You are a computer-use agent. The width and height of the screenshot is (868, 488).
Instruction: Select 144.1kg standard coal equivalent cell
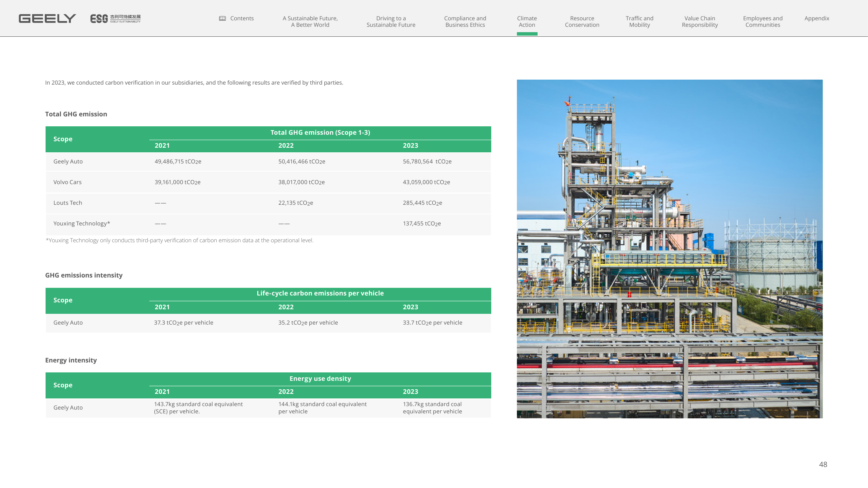coord(322,408)
